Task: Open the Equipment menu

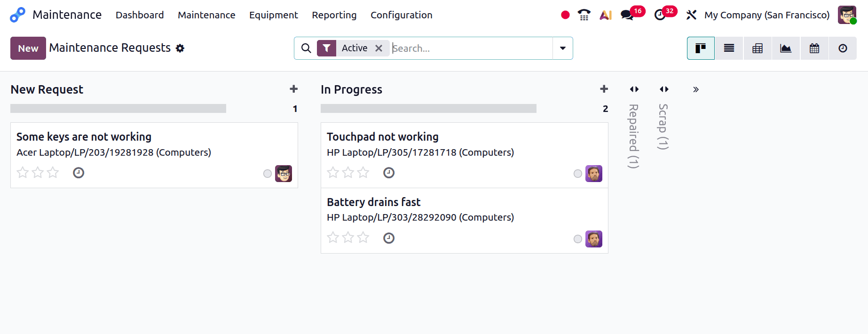Action: coord(274,15)
